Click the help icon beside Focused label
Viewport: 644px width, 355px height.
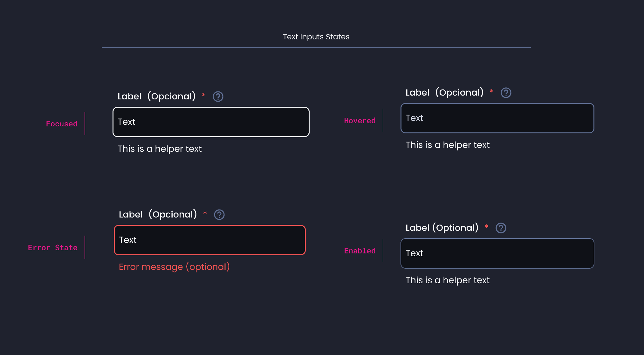click(x=218, y=97)
